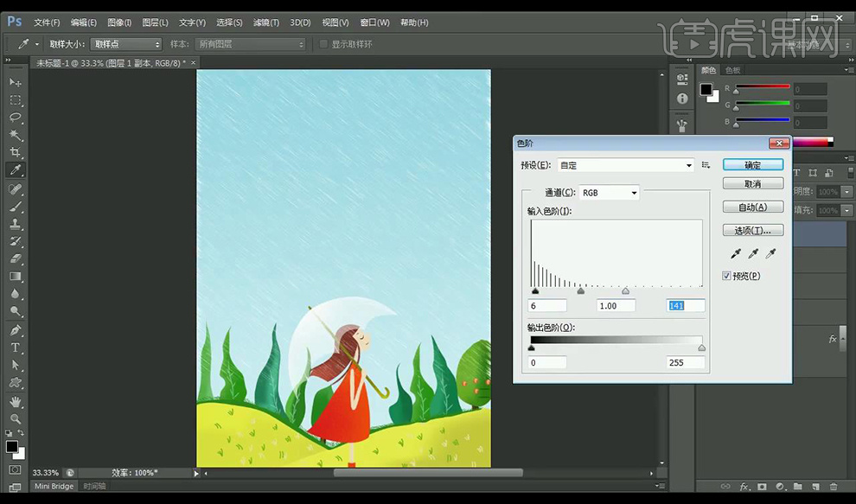
Task: Select the Crop tool
Action: coord(16,153)
